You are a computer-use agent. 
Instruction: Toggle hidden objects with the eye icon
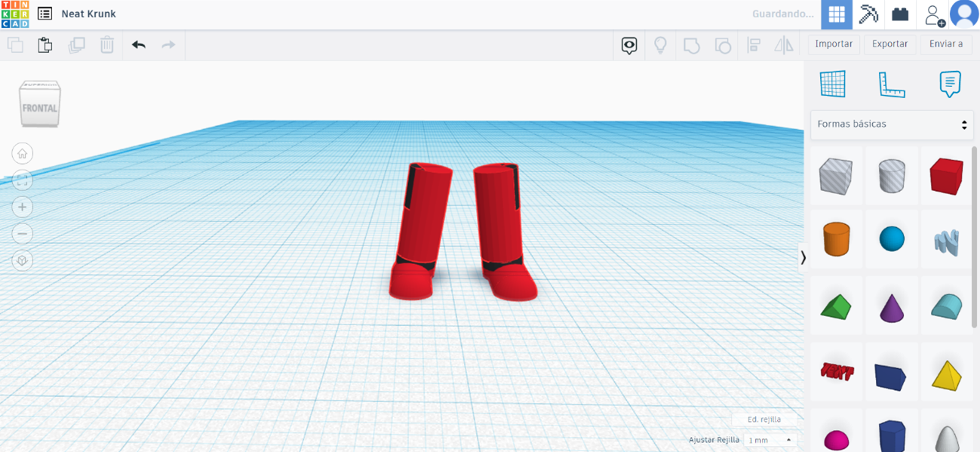[628, 45]
